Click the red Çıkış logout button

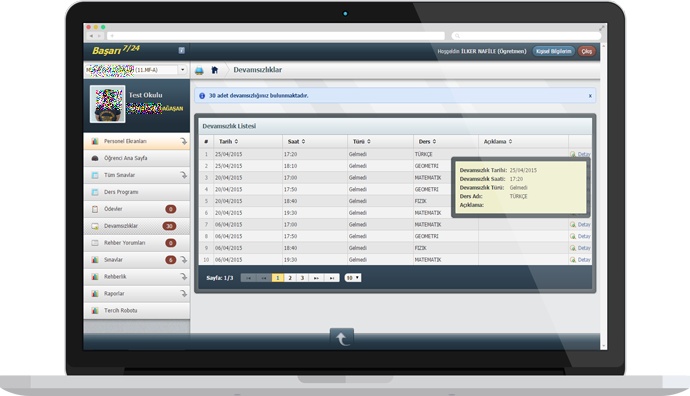click(x=587, y=51)
